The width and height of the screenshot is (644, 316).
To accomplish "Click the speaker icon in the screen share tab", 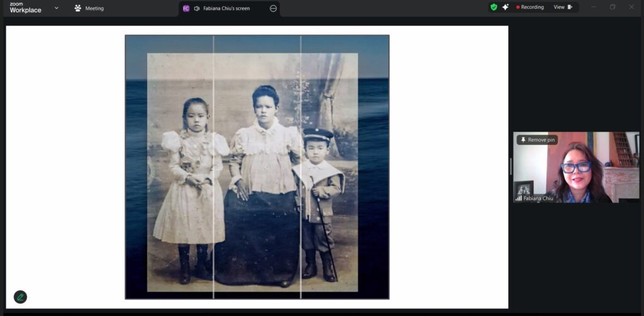I will pos(197,8).
